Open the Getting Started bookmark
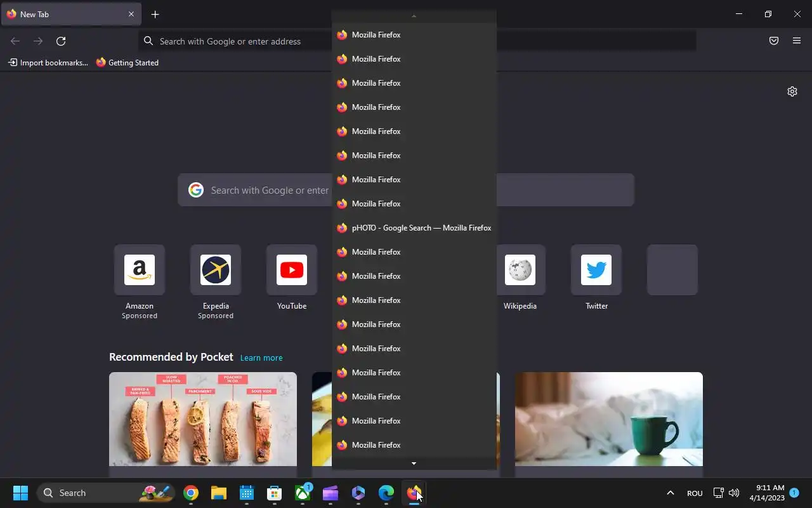The width and height of the screenshot is (812, 508). 128,62
